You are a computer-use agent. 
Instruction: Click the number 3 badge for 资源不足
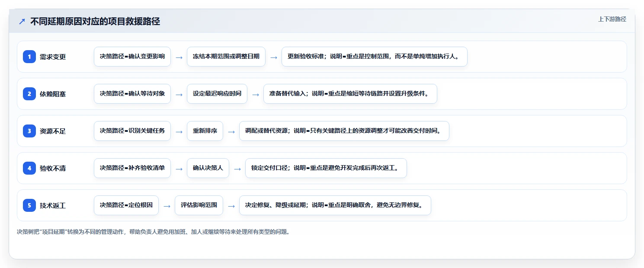click(x=29, y=131)
